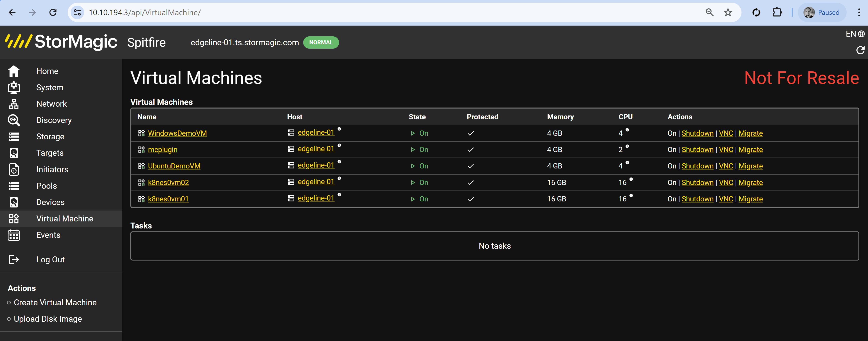
Task: Click the language globe icon
Action: pyautogui.click(x=861, y=34)
